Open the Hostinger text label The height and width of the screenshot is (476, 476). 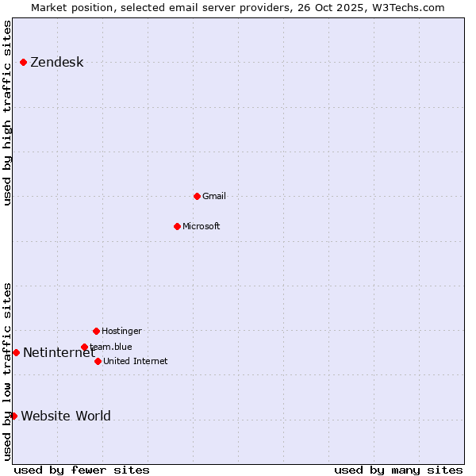(121, 331)
